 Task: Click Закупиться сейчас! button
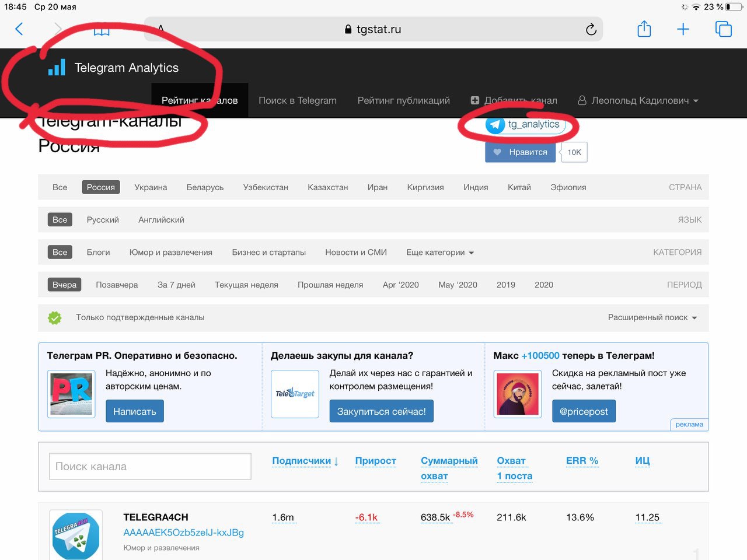point(382,411)
